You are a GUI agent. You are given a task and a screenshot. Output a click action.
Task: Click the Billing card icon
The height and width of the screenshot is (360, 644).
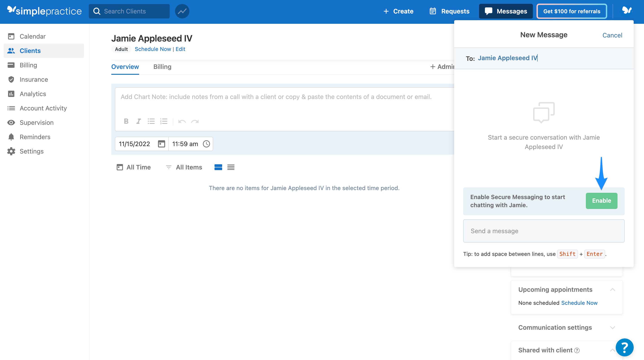11,65
